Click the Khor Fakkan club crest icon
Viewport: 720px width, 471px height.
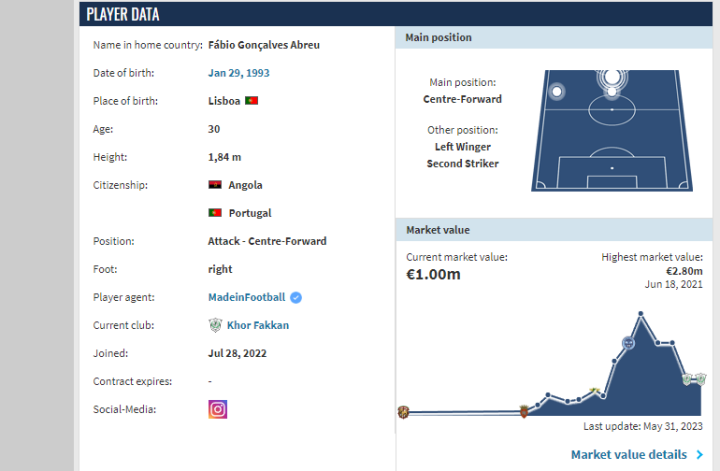point(215,325)
